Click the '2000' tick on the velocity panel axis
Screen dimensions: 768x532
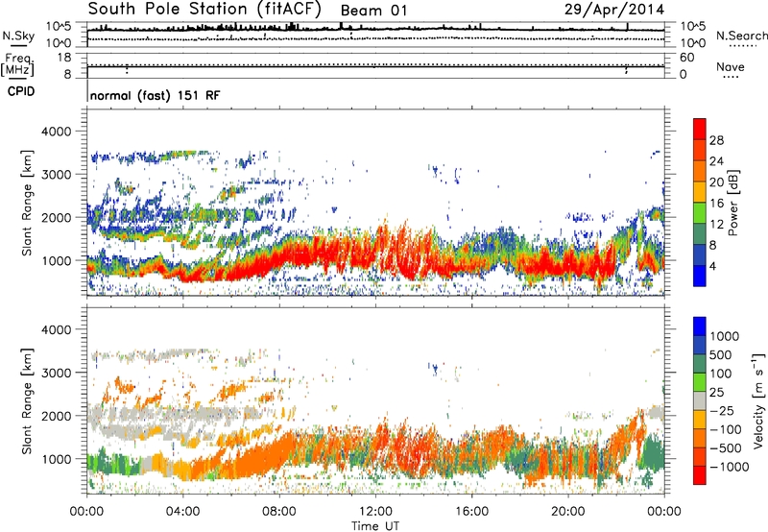(x=57, y=416)
